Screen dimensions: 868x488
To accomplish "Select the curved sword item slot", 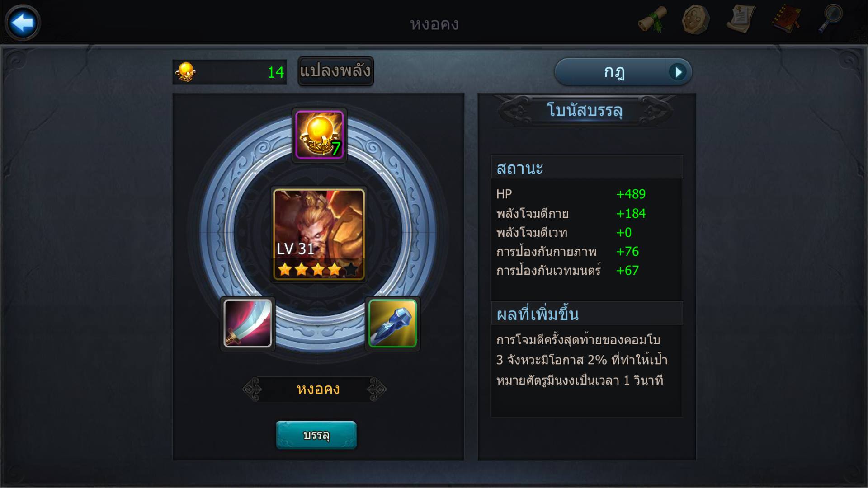I will pos(248,324).
